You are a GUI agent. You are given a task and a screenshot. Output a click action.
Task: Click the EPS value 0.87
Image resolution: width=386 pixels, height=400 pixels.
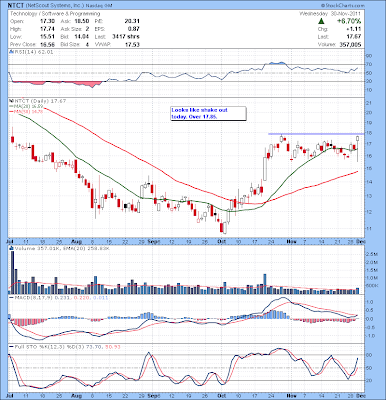[134, 29]
